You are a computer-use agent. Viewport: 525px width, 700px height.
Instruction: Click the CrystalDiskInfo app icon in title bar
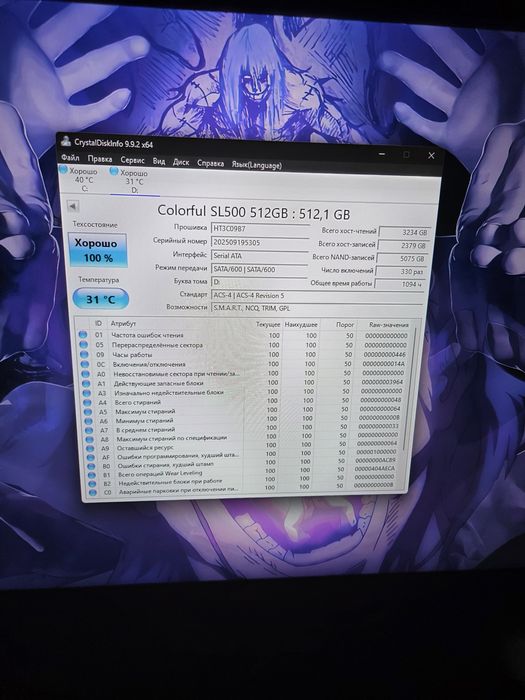pyautogui.click(x=66, y=142)
